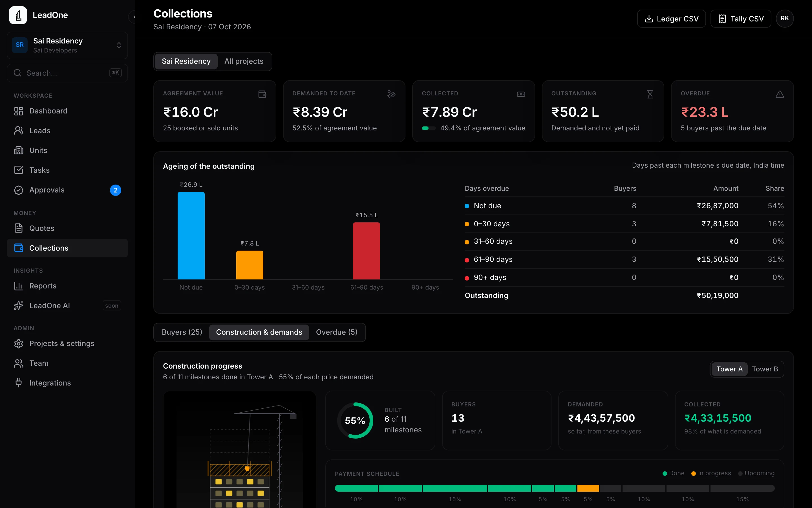
Task: Open the Leads page in sidebar
Action: click(x=67, y=131)
